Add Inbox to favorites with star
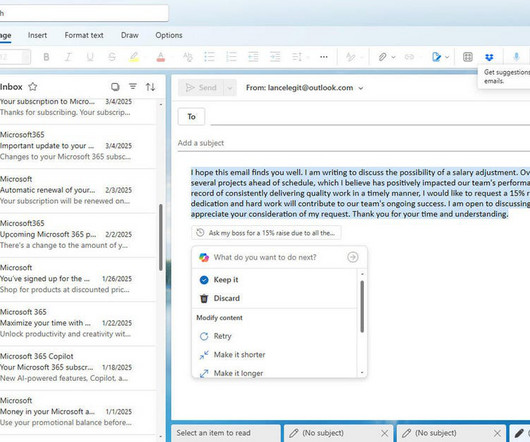Screen dimensions: 530x442 point(33,87)
